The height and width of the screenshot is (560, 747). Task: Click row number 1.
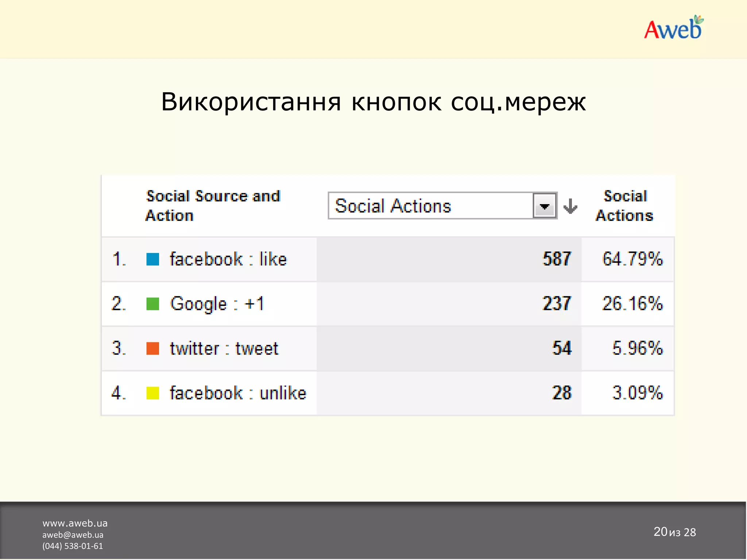pos(119,259)
